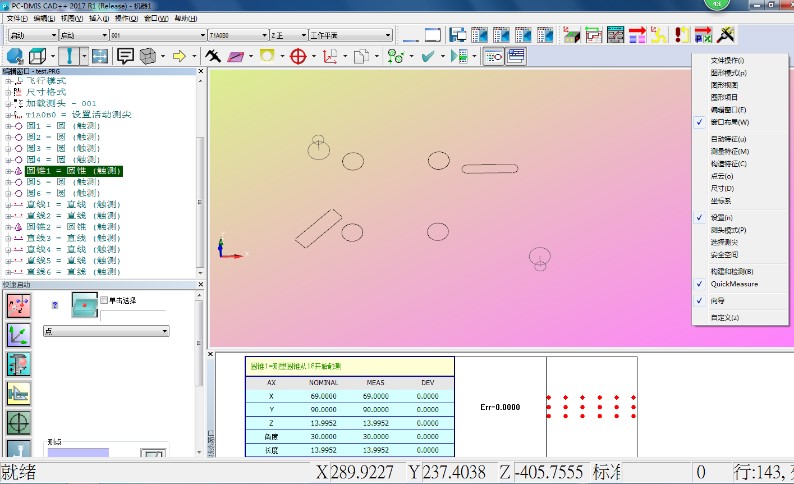Select 圆锥1 feature in the edit window tree
Screen dimensions: 794x484
72,171
